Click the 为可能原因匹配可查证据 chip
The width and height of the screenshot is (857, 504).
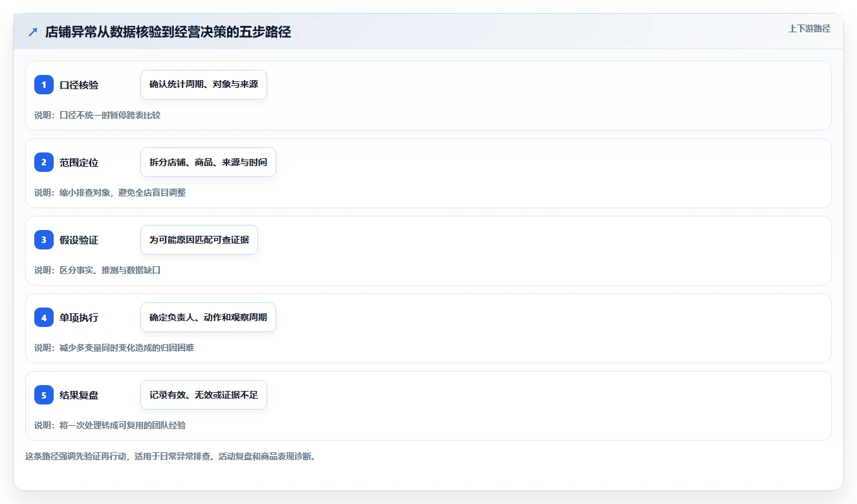pyautogui.click(x=199, y=240)
